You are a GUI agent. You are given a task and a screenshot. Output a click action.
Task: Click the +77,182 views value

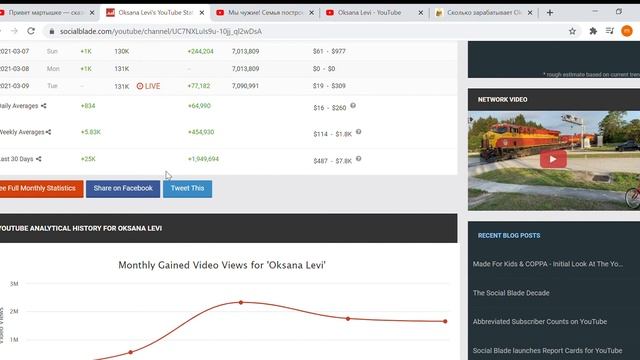click(199, 86)
